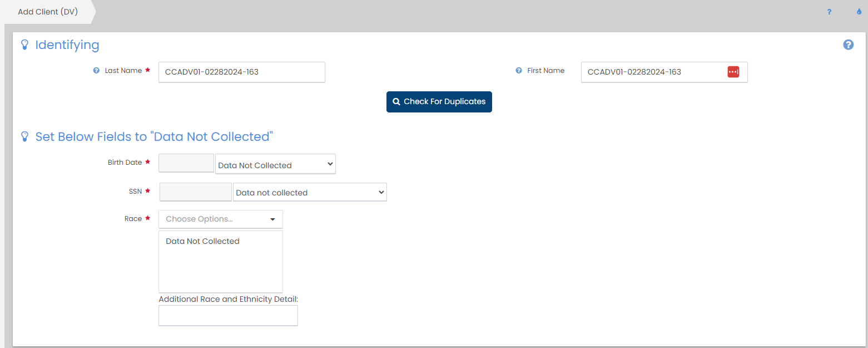868x348 pixels.
Task: Open the Birth Date data quality dropdown
Action: [275, 164]
